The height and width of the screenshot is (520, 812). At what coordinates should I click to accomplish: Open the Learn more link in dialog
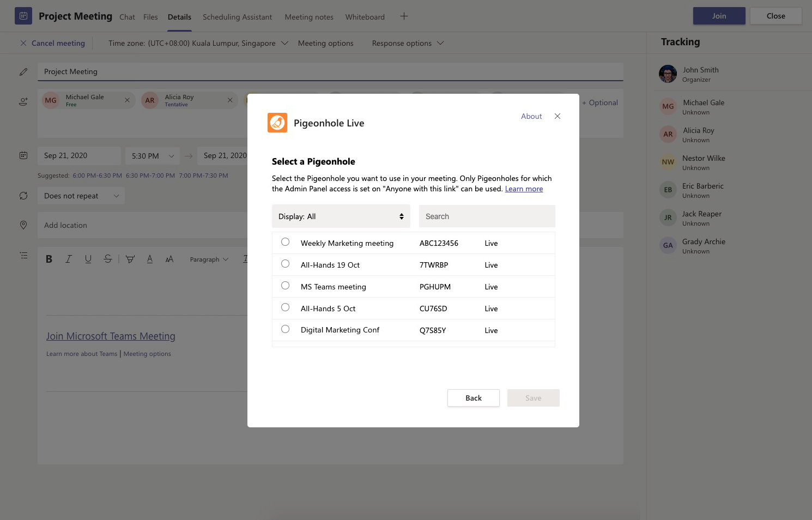pos(524,189)
